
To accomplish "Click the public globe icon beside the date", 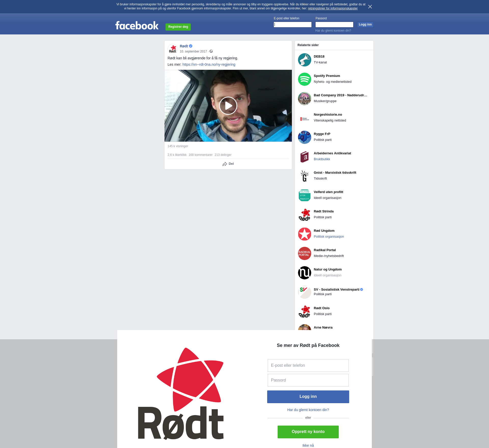I will coord(211,51).
